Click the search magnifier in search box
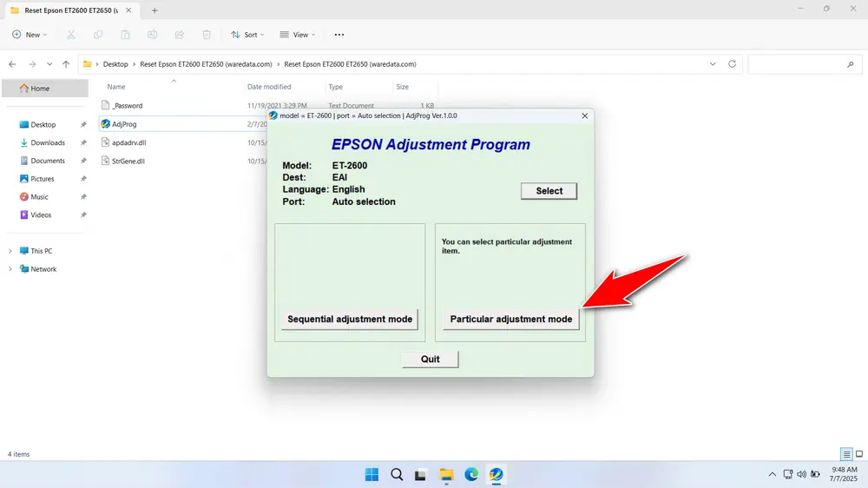The height and width of the screenshot is (488, 868). pos(851,64)
